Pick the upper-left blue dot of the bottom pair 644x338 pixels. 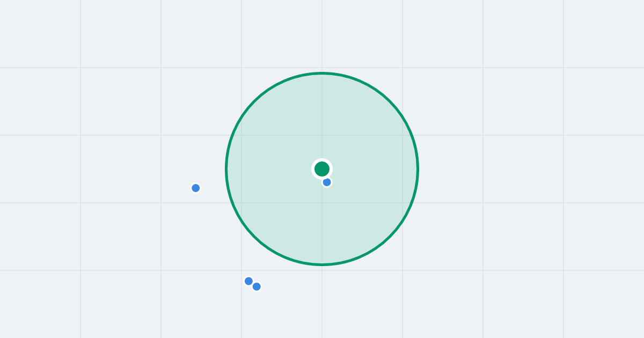click(x=248, y=281)
